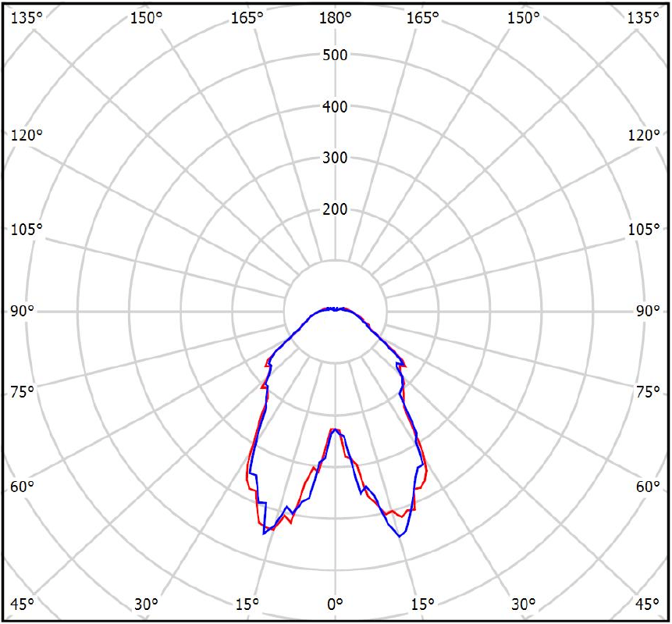Click the central peak between the two lobes
Viewport: 672px width, 624px height.
tap(335, 430)
